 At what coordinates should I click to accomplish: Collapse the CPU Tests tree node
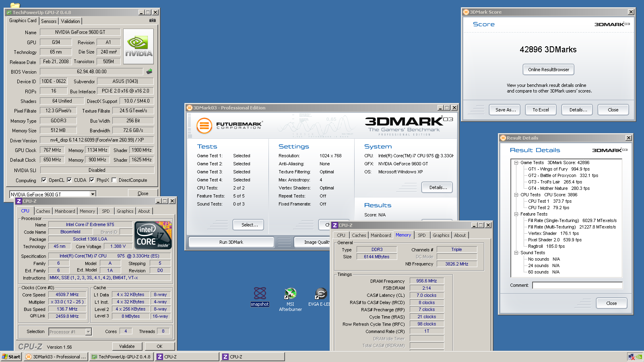[x=516, y=195]
